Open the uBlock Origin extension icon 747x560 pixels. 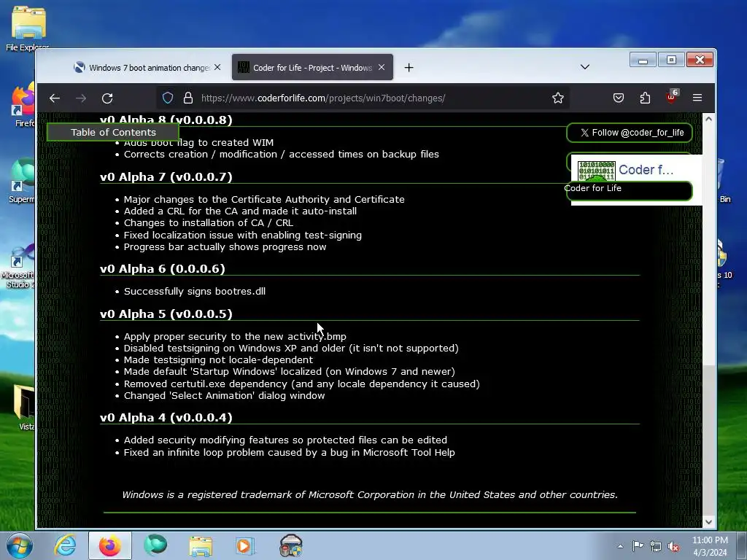click(671, 97)
